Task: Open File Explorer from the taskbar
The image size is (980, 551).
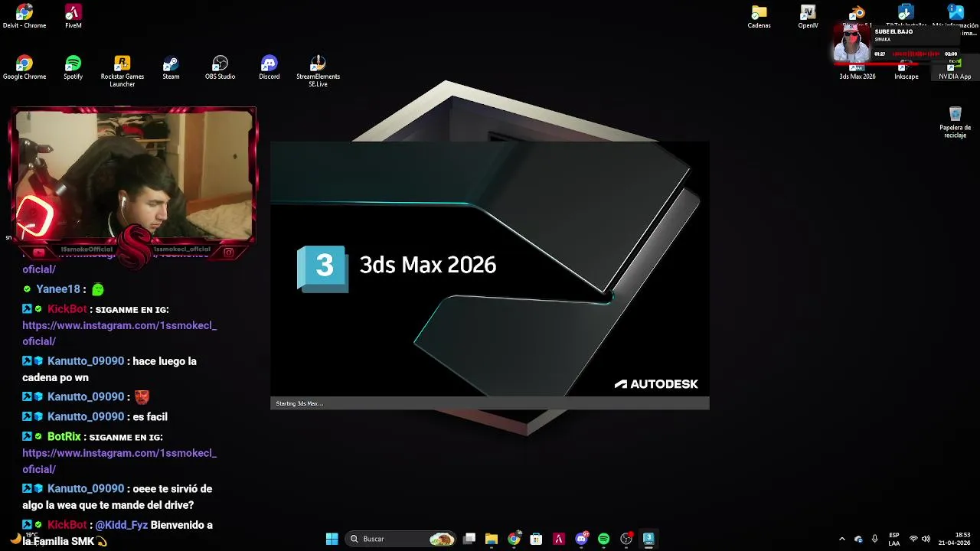Action: pyautogui.click(x=492, y=539)
